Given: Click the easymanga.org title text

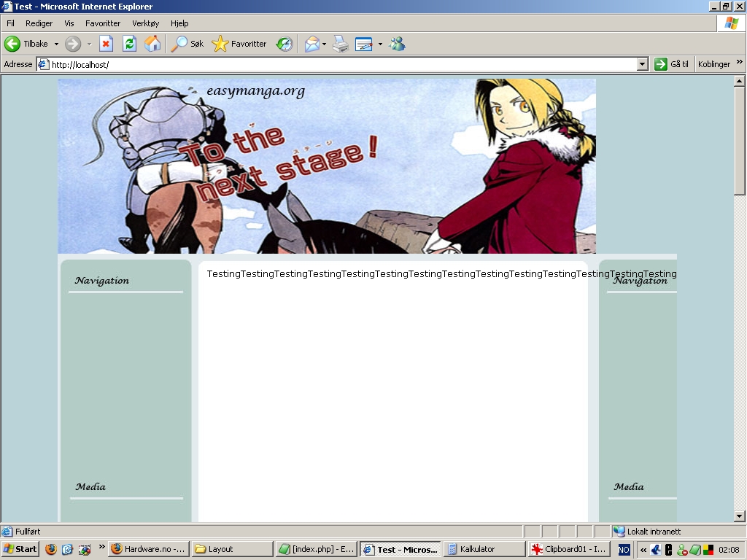Looking at the screenshot, I should coord(256,91).
